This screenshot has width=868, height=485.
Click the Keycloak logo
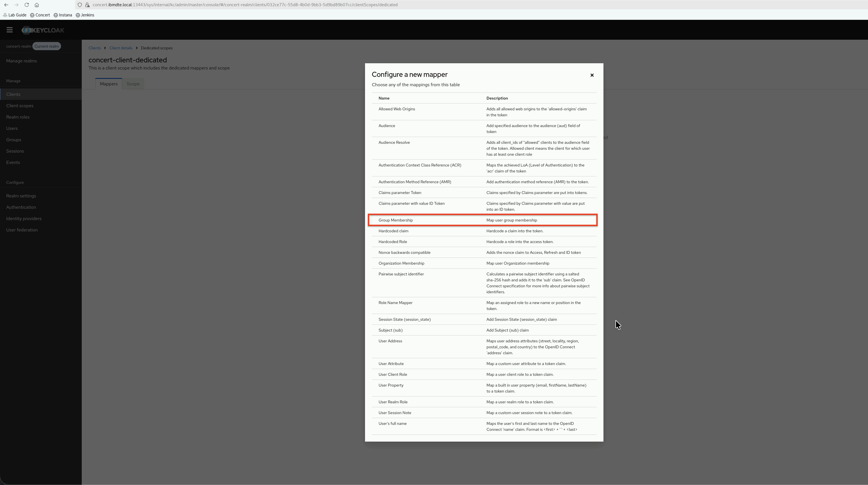point(43,30)
